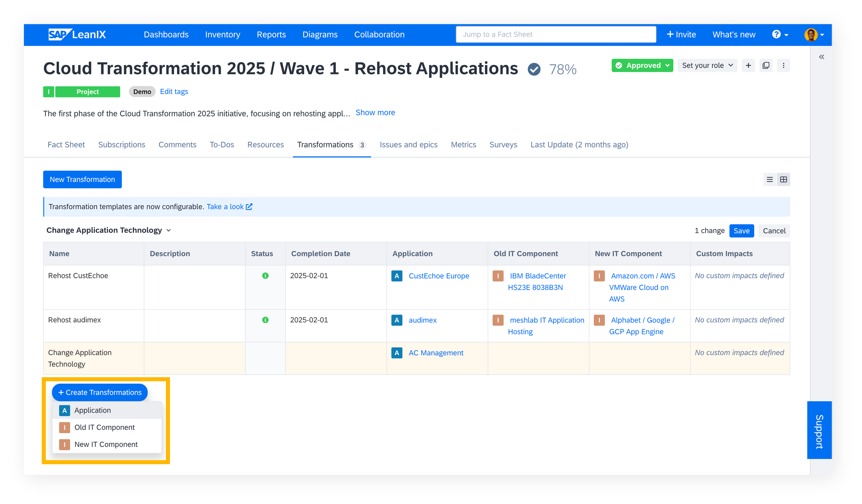Click the Application icon beside CustEchoe Europe
The height and width of the screenshot is (504, 862).
point(397,276)
